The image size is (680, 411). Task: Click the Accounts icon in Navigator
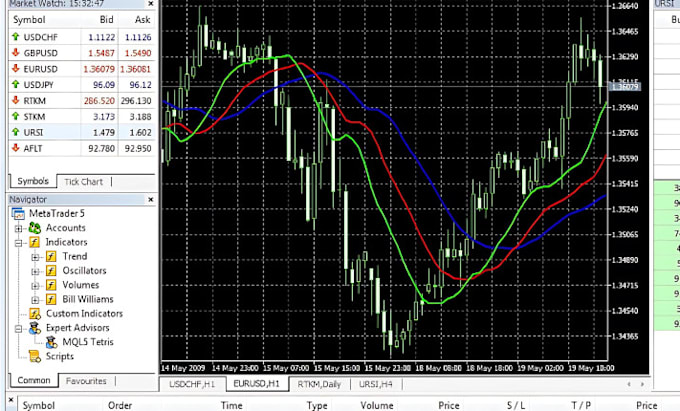(35, 228)
